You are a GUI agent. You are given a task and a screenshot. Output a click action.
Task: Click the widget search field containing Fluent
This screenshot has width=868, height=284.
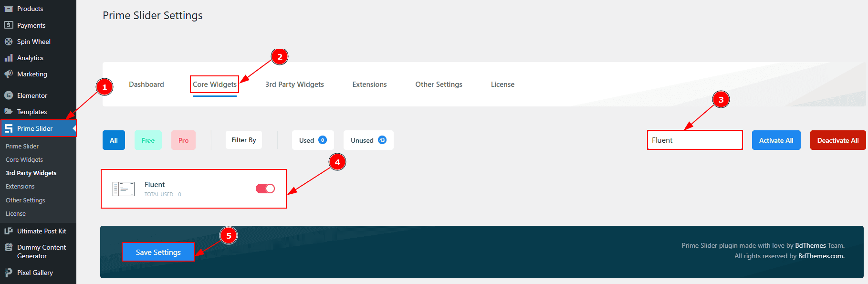[695, 140]
